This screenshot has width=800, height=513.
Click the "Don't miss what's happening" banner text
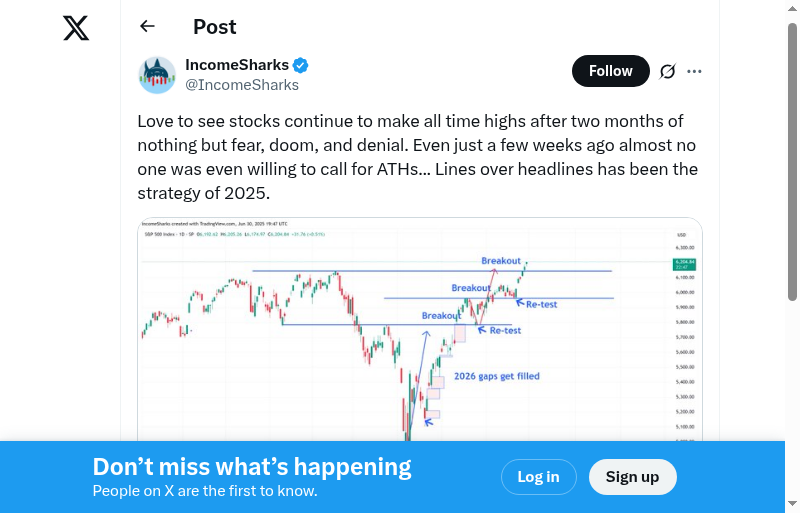coord(252,467)
